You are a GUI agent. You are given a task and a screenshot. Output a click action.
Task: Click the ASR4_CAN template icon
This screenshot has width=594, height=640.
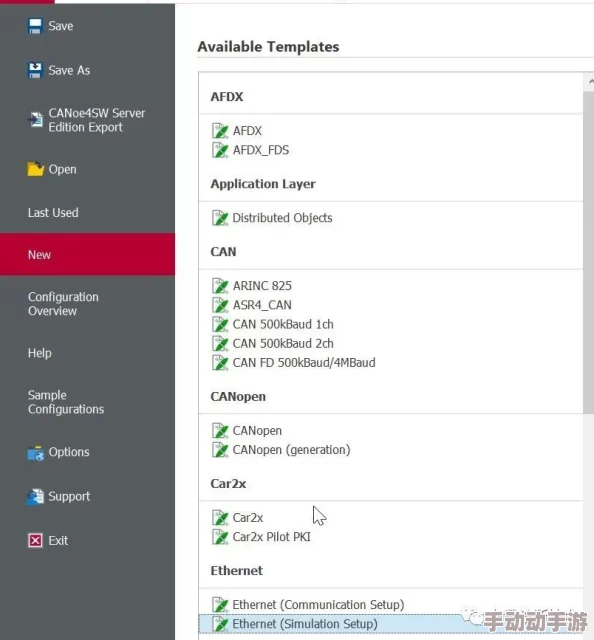(220, 305)
